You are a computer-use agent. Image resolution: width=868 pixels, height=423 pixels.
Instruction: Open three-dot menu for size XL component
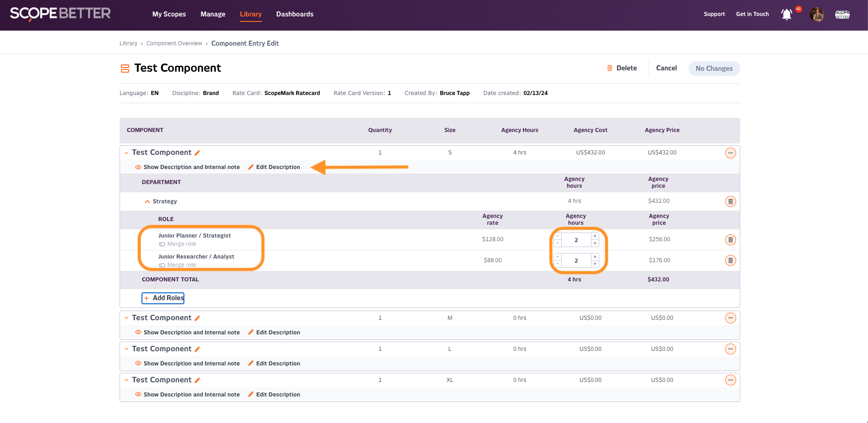click(x=730, y=381)
